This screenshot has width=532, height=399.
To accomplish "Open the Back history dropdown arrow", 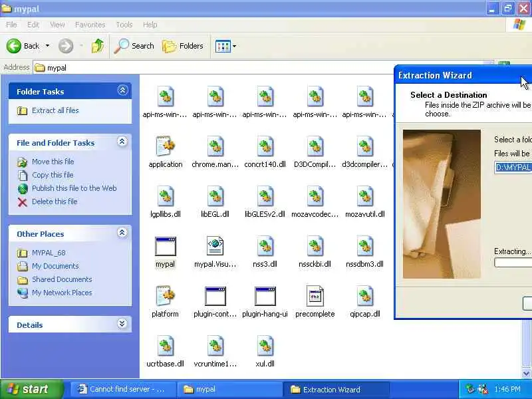I will [47, 46].
